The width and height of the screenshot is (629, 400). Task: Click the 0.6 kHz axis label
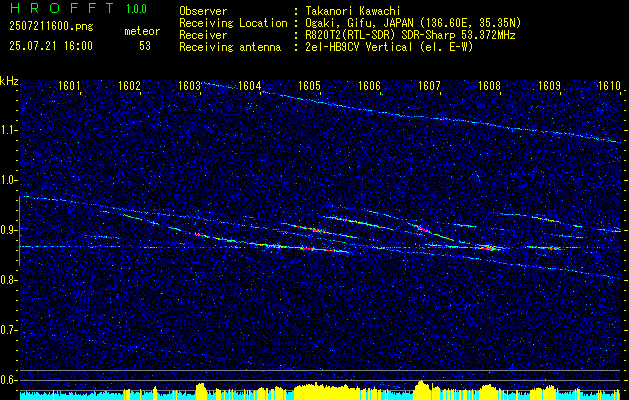pos(8,380)
